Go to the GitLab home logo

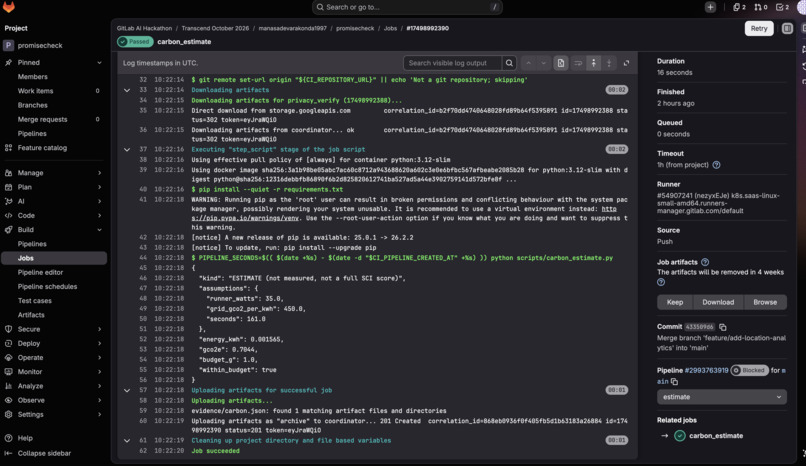9,7
